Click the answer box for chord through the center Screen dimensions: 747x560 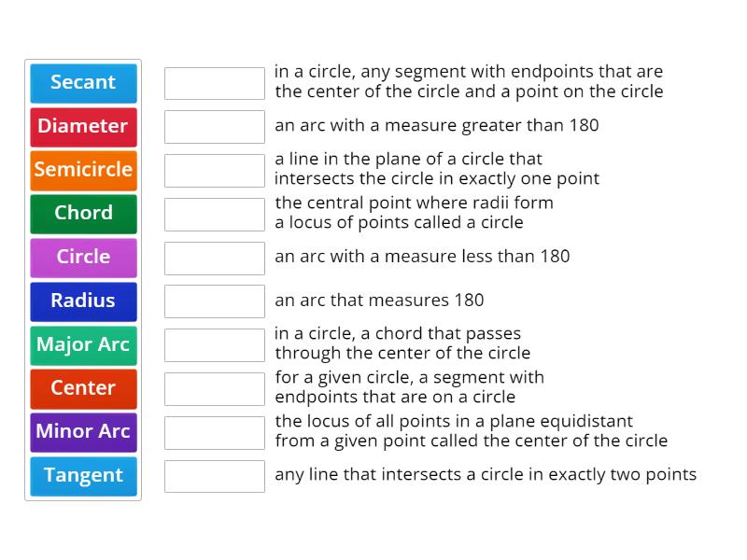[215, 344]
